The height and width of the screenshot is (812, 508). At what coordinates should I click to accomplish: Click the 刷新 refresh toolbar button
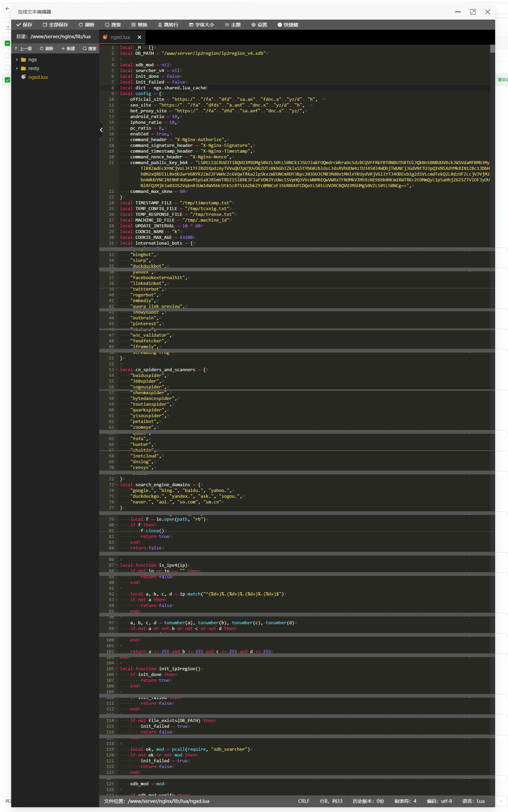[87, 25]
